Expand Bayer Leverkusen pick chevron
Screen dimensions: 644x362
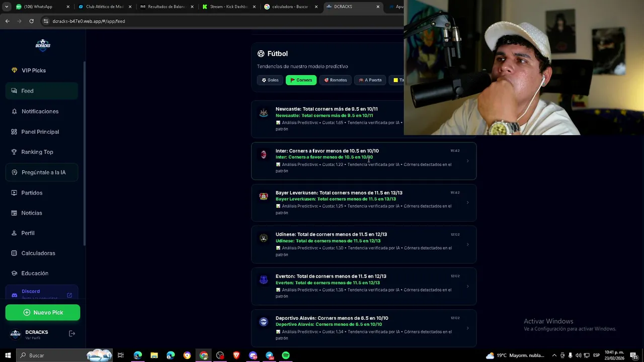tap(467, 203)
